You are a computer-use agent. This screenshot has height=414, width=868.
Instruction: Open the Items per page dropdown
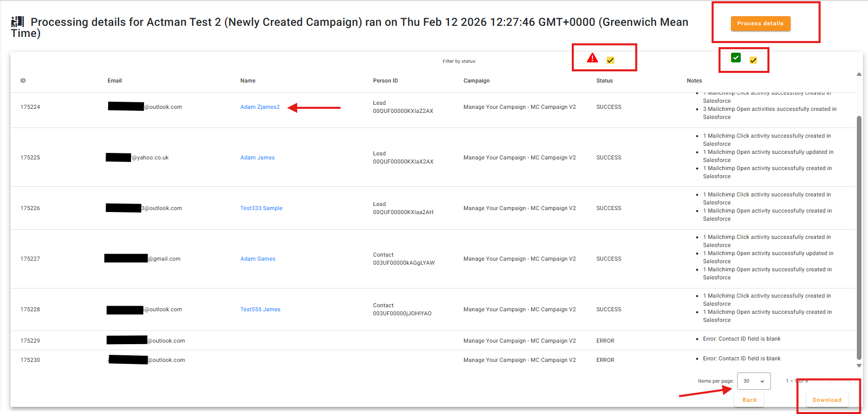pos(753,381)
